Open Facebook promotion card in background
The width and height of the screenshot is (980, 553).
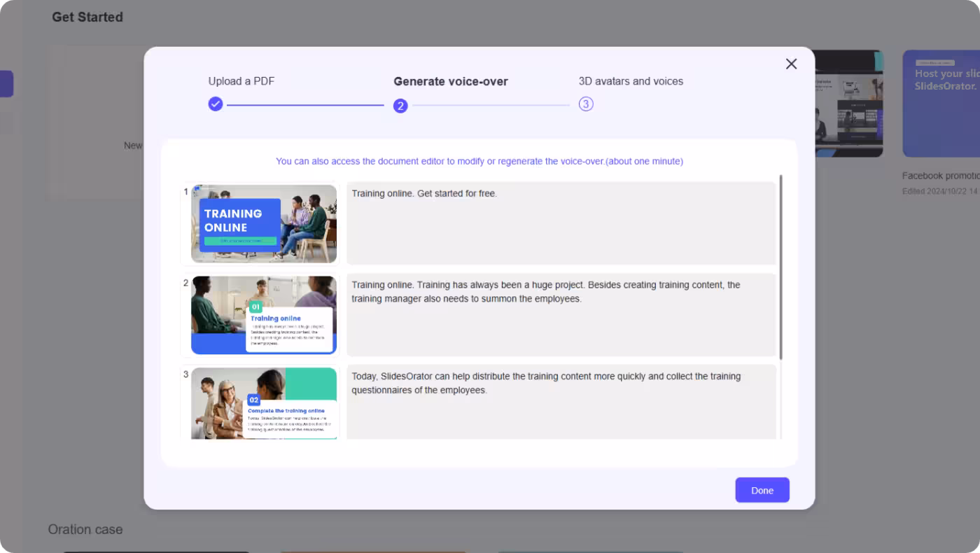click(941, 176)
